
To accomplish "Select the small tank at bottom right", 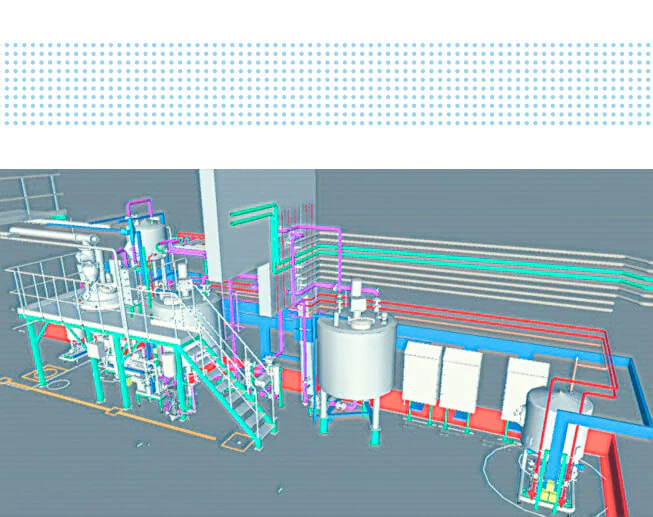I will coord(548,418).
